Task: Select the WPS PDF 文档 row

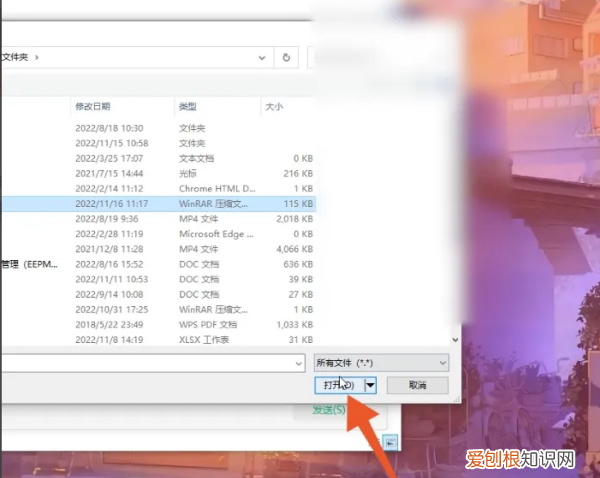Action: [x=158, y=325]
